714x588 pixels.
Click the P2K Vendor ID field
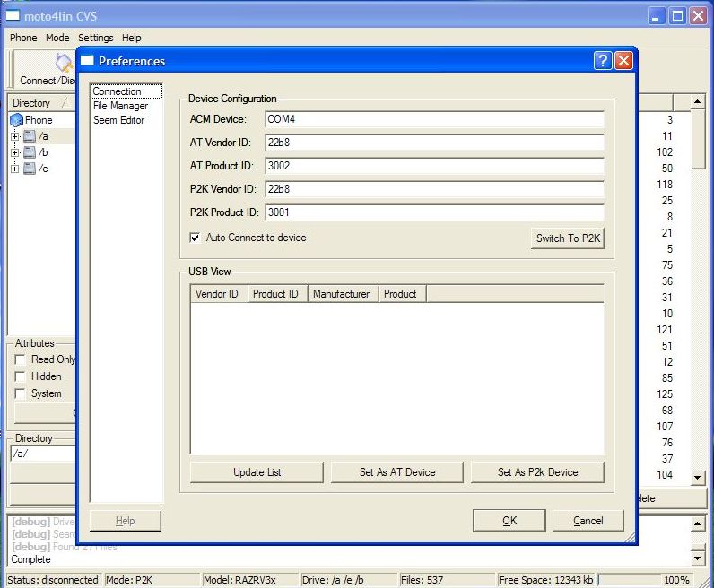point(435,189)
